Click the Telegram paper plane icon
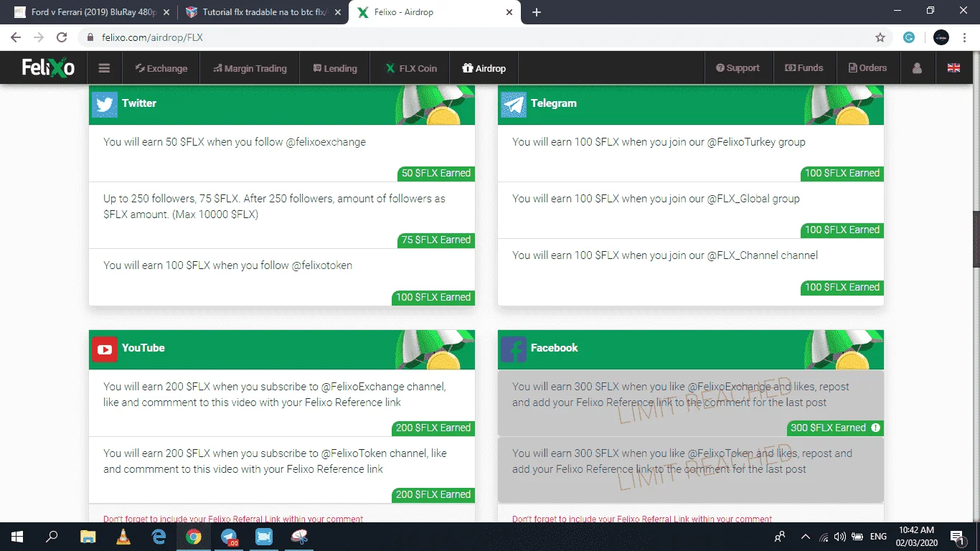This screenshot has height=551, width=980. [x=514, y=105]
